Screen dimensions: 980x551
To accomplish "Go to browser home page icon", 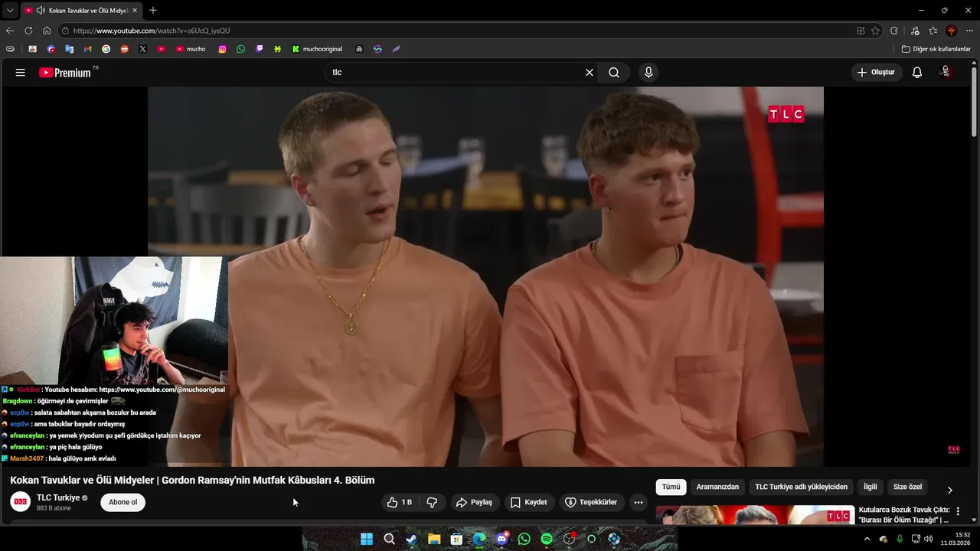I will coord(47,31).
